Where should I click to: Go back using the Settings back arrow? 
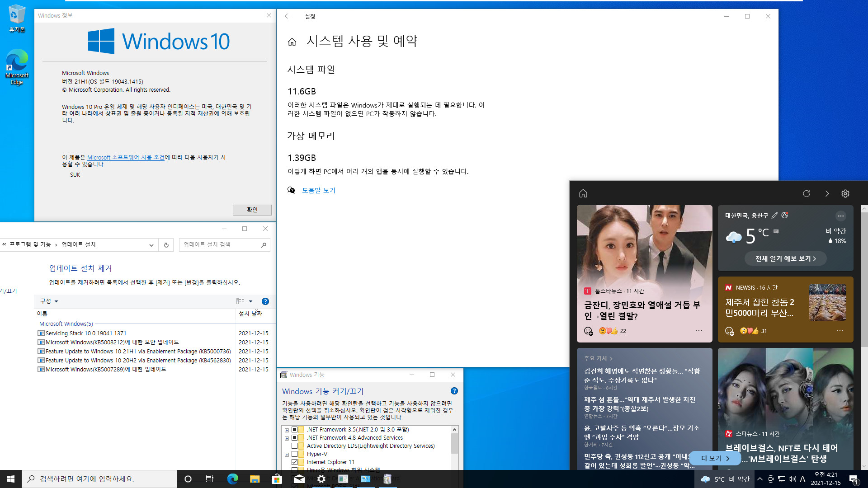click(x=288, y=16)
